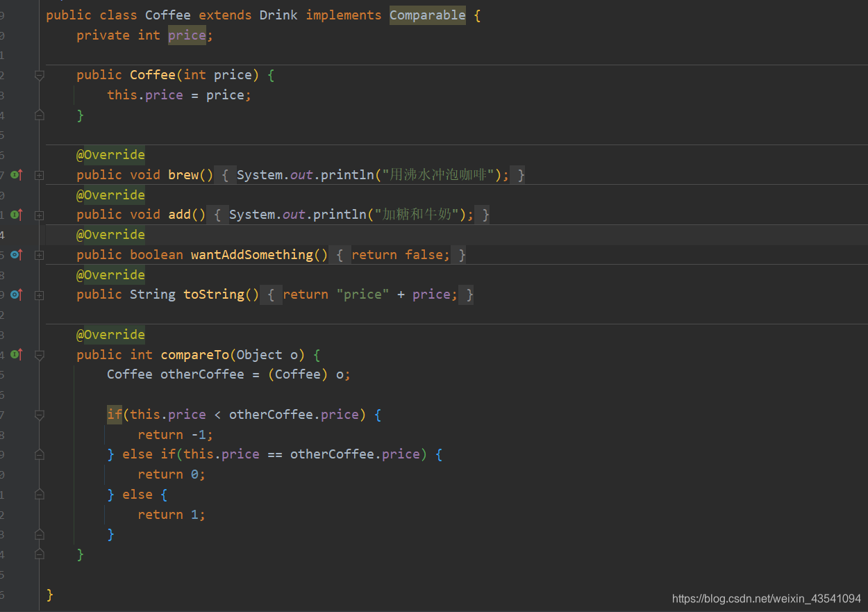Image resolution: width=868 pixels, height=612 pixels.
Task: Collapse the final else block fold marker
Action: (x=40, y=495)
